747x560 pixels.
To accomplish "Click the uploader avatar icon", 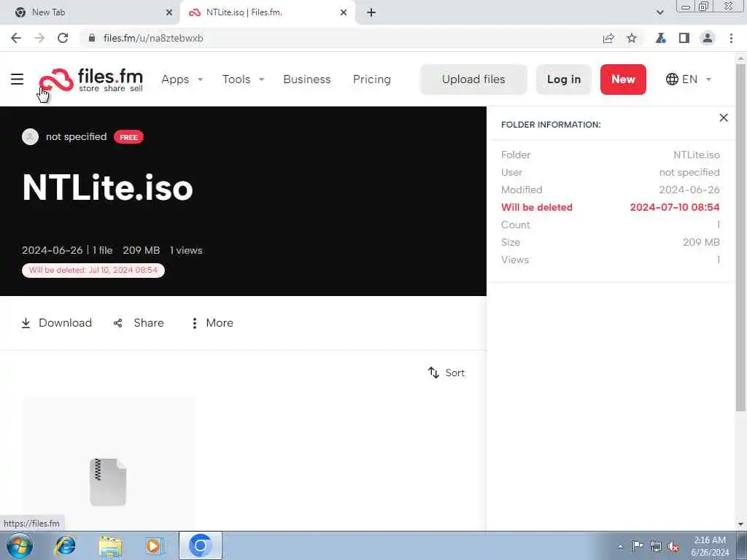I will coord(30,136).
